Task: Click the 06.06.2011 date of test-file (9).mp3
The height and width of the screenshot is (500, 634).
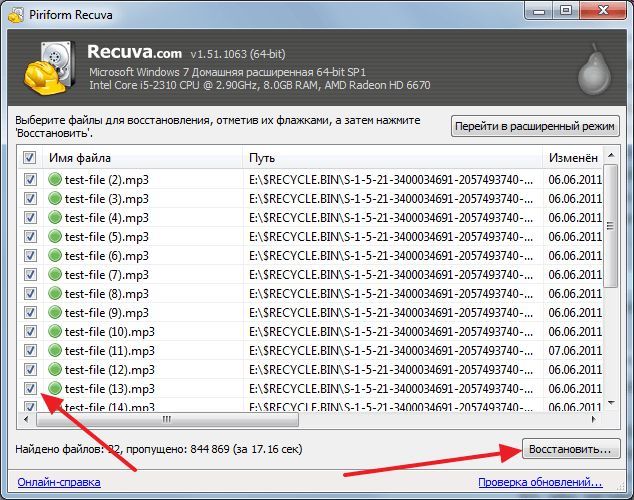Action: pyautogui.click(x=575, y=312)
